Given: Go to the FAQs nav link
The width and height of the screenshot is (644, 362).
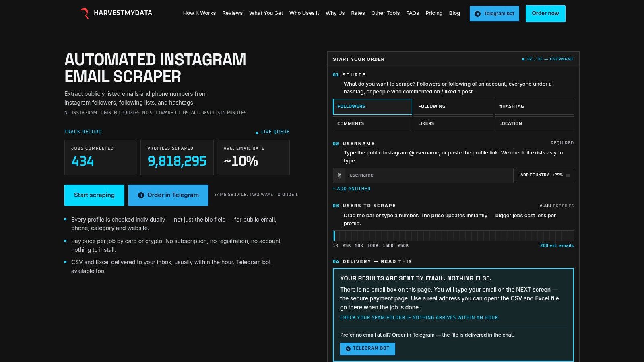Looking at the screenshot, I should coord(413,13).
